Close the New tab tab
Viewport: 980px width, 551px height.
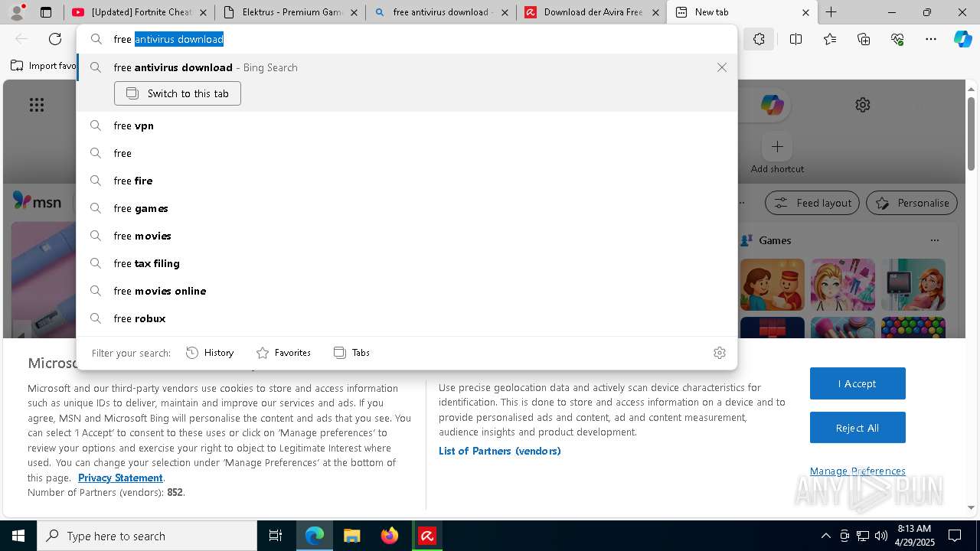805,12
